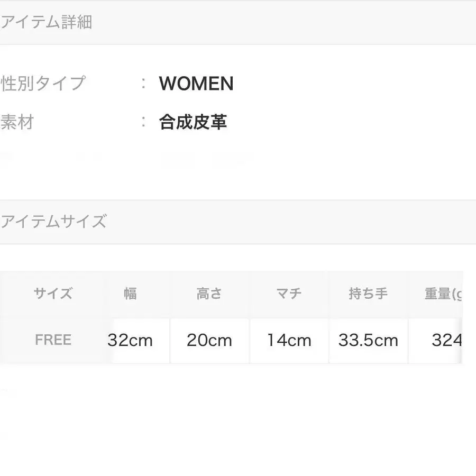This screenshot has width=476, height=476.
Task: Select the 素材 label
Action: point(17,123)
